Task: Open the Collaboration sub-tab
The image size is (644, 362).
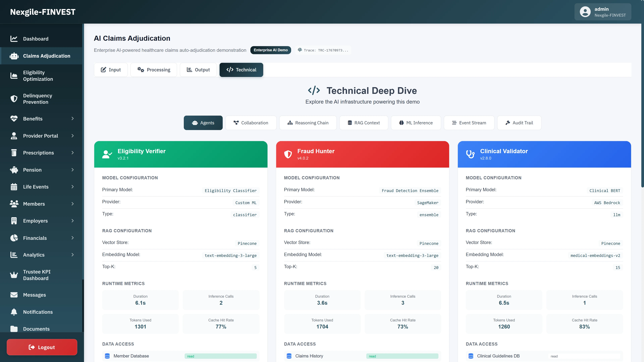Action: [x=251, y=123]
